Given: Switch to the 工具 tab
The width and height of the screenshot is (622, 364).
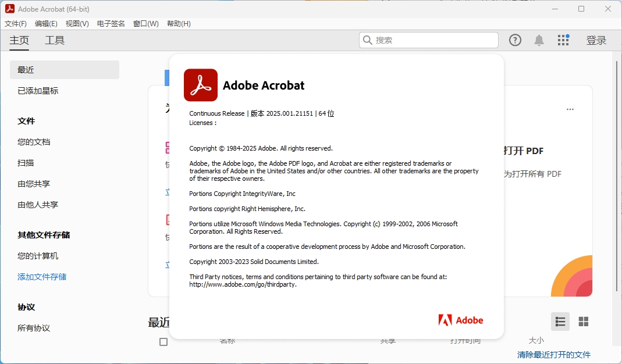Looking at the screenshot, I should click(54, 40).
